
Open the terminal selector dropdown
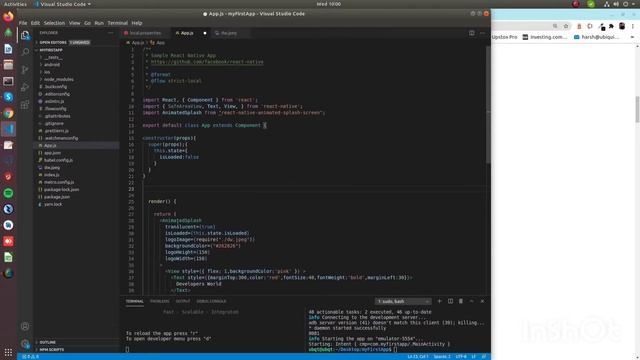click(403, 301)
